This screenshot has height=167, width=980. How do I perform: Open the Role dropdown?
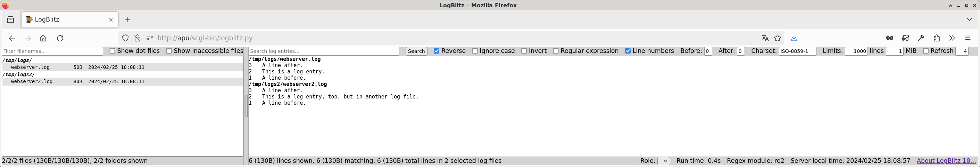[664, 161]
